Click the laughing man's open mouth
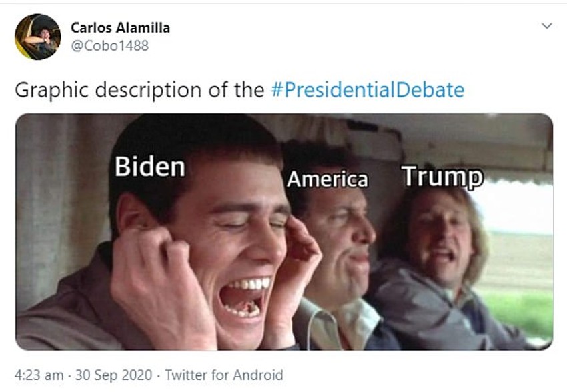Image resolution: width=567 pixels, height=392 pixels. point(245,297)
